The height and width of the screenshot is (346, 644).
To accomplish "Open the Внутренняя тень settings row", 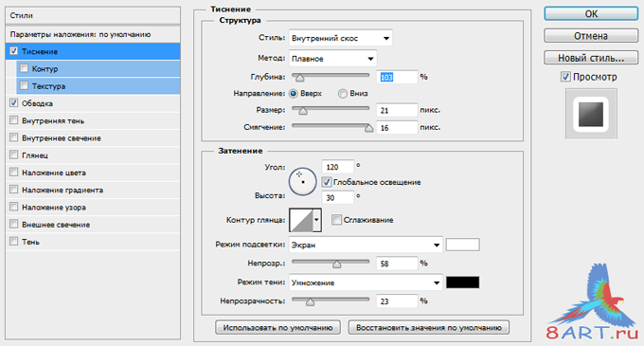I will pos(93,120).
